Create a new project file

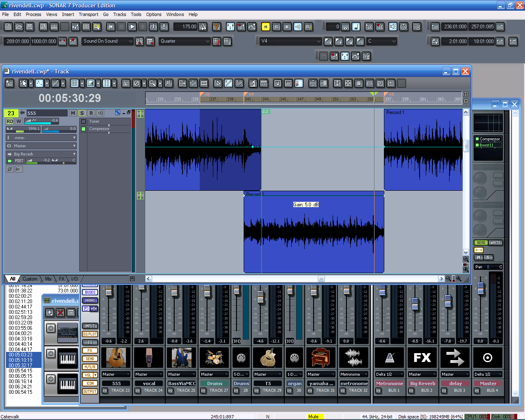[x=8, y=27]
